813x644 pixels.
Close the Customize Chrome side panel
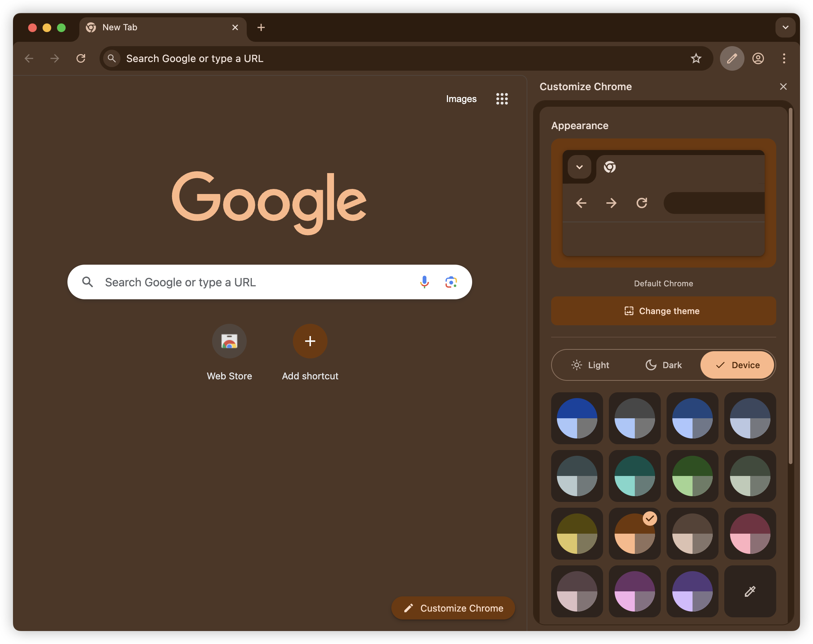783,87
